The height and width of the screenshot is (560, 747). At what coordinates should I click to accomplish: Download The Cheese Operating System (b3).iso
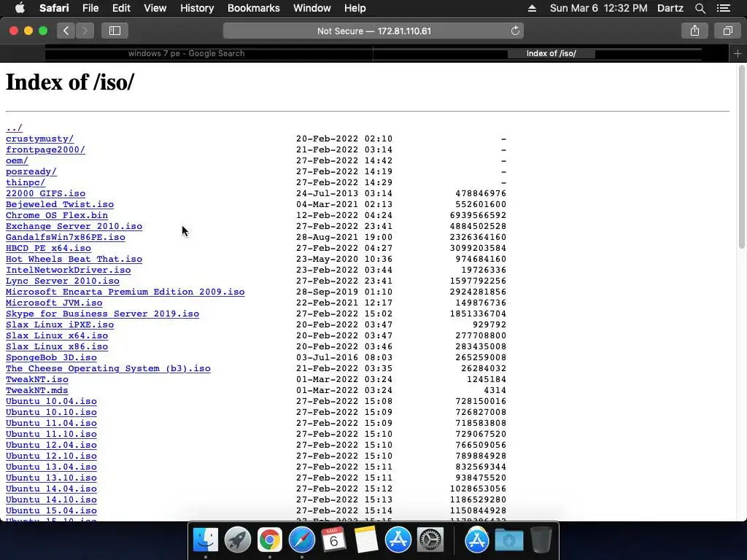pyautogui.click(x=108, y=368)
